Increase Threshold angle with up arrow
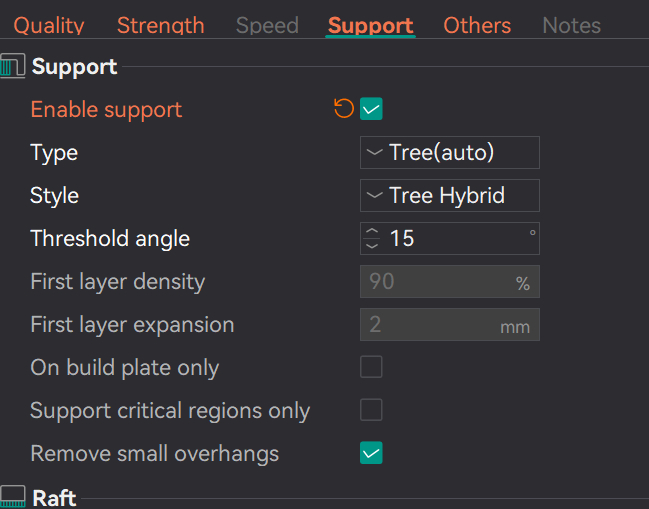 372,231
